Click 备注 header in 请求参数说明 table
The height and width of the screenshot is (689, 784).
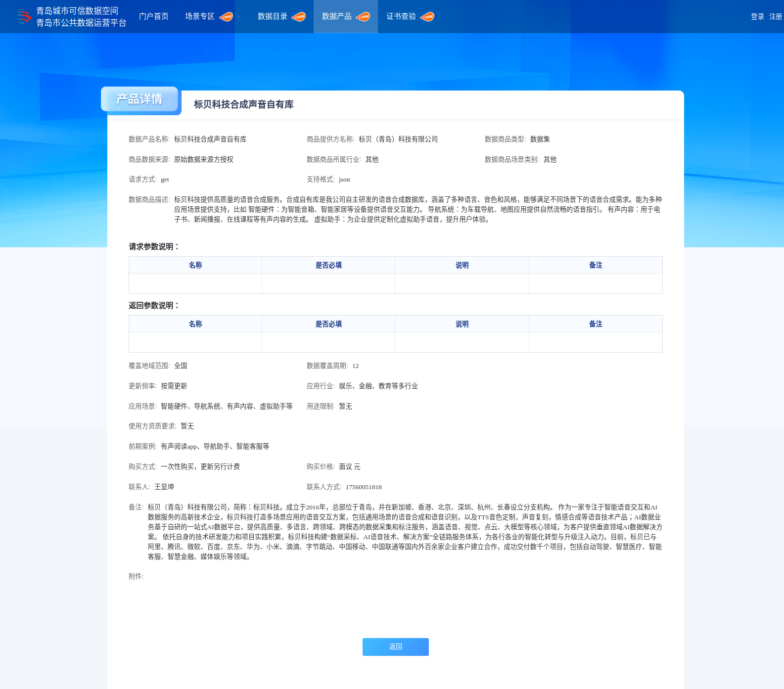pos(596,265)
